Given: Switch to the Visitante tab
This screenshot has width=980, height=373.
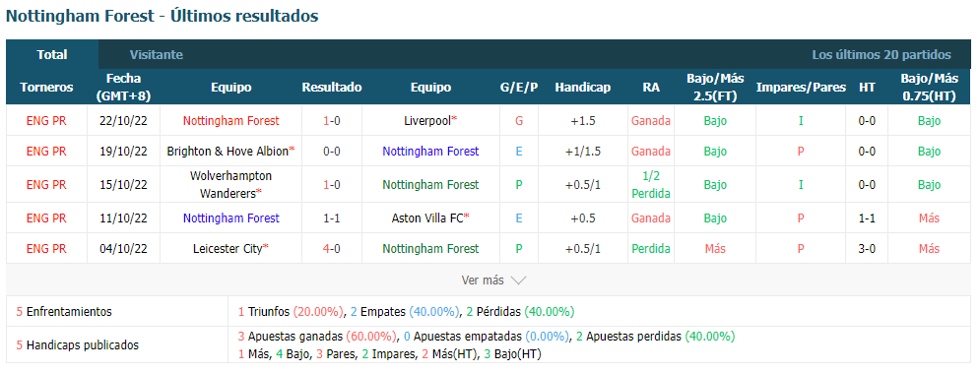Looking at the screenshot, I should click(x=157, y=54).
